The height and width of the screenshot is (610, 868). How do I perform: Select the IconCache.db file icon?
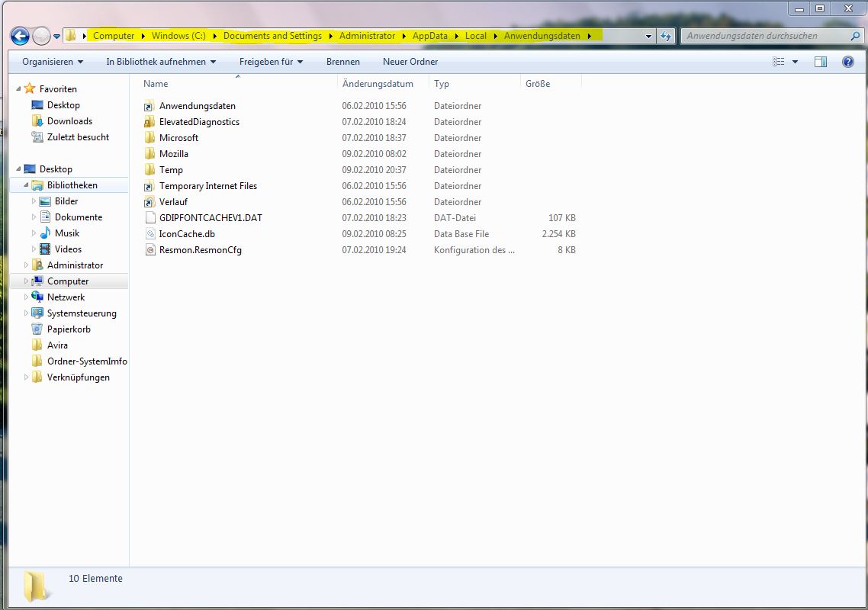(149, 234)
